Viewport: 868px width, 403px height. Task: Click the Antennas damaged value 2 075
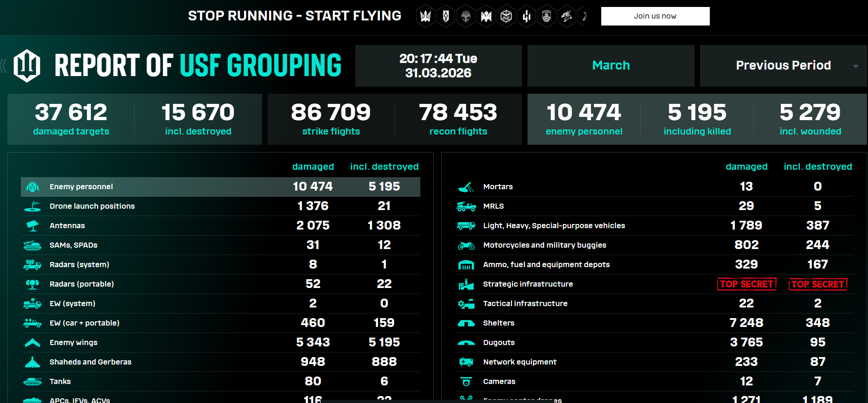click(313, 225)
